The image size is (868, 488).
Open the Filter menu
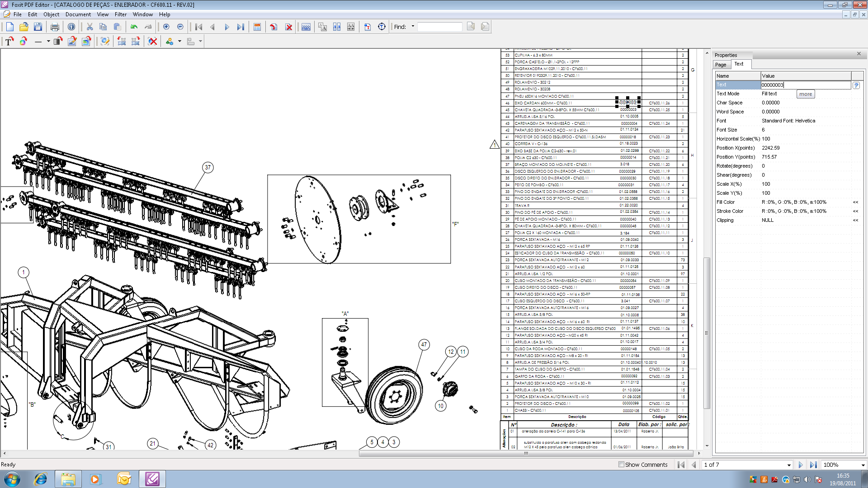[x=121, y=14]
